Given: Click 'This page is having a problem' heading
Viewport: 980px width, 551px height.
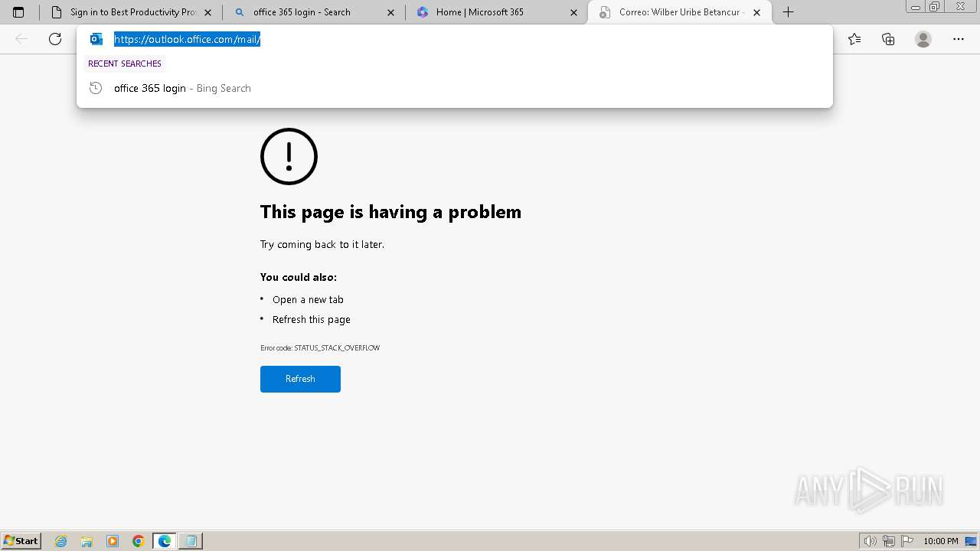Looking at the screenshot, I should pyautogui.click(x=390, y=212).
